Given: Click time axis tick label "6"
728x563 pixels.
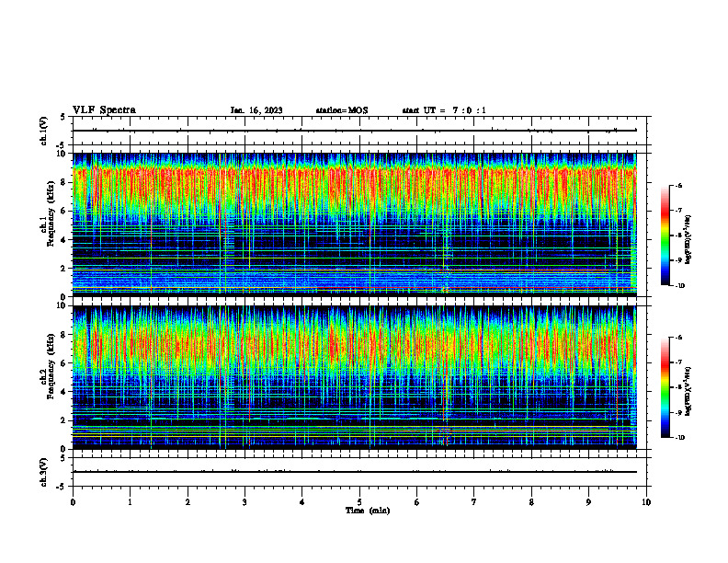Looking at the screenshot, I should (x=417, y=502).
